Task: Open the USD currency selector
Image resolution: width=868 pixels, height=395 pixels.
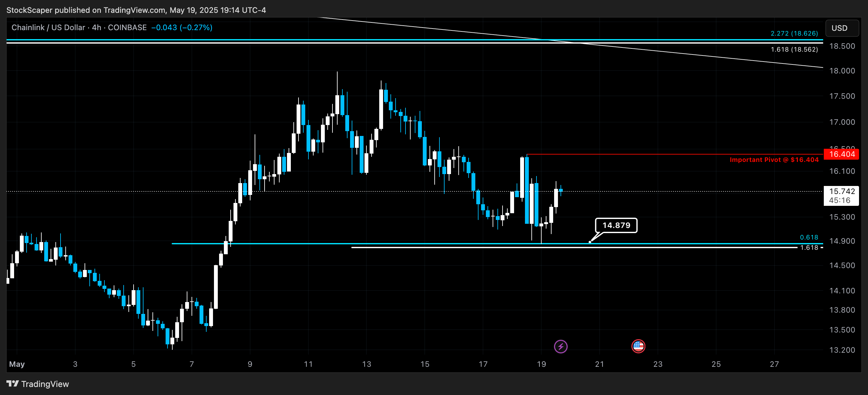Action: (x=842, y=28)
